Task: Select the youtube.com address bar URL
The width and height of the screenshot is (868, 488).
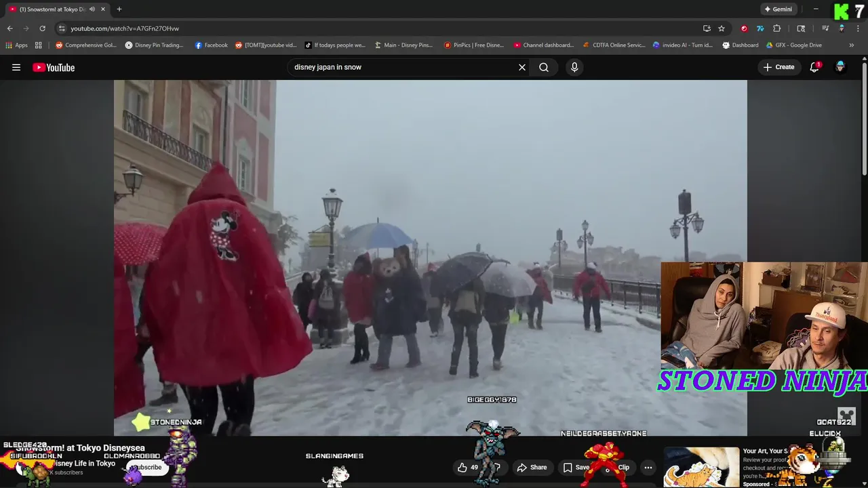Action: [x=125, y=28]
